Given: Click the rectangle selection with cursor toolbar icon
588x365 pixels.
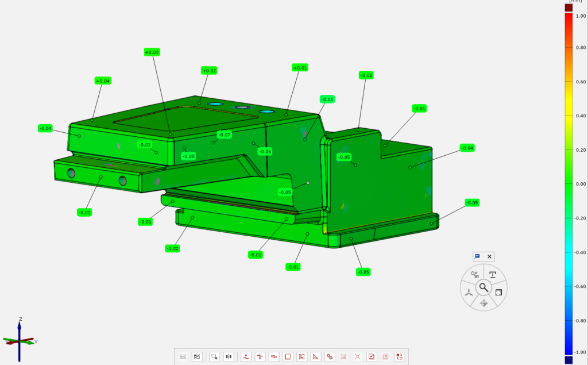Looking at the screenshot, I should pyautogui.click(x=214, y=356).
